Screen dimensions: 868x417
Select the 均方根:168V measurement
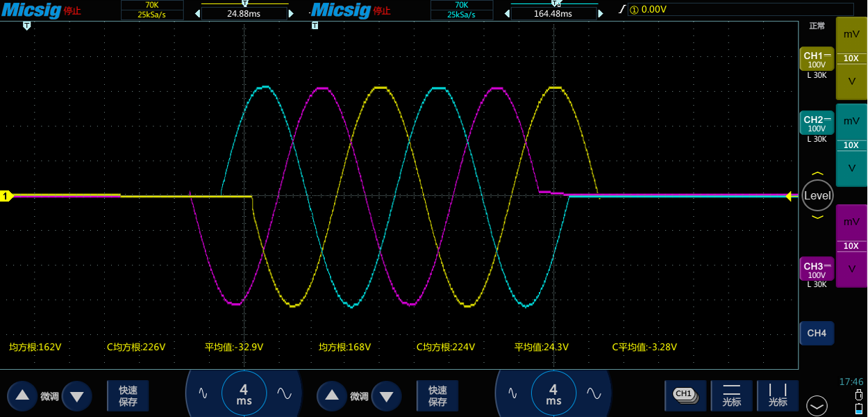point(344,347)
